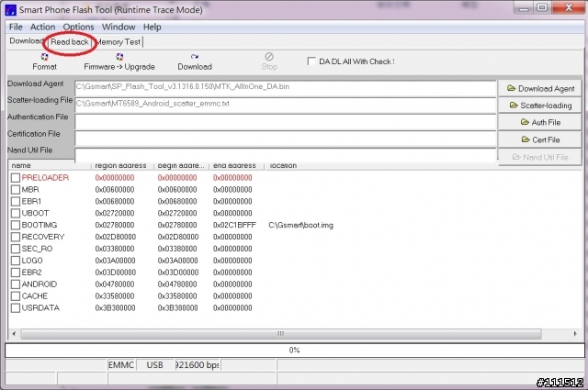Switch to the Download tab
The image size is (588, 390).
pyautogui.click(x=27, y=41)
